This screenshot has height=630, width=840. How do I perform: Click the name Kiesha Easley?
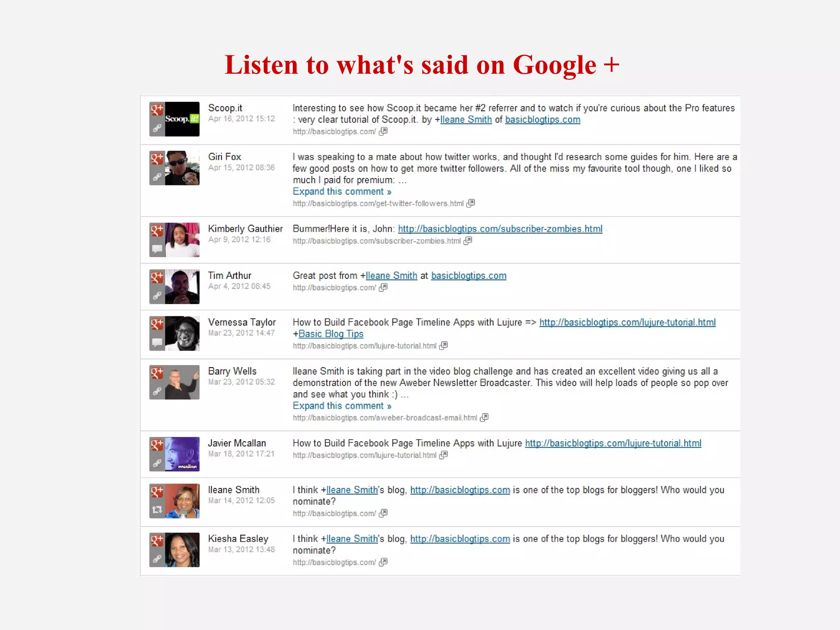pyautogui.click(x=238, y=539)
